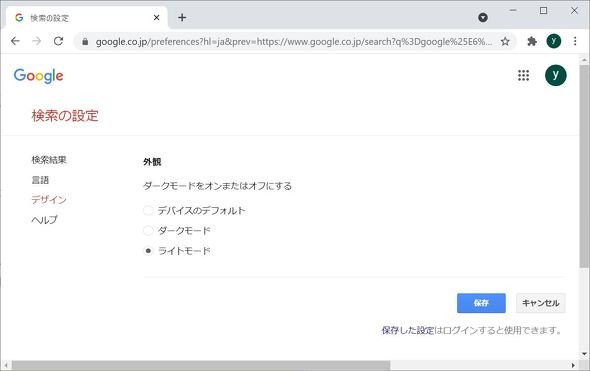590x371 pixels.
Task: Select ダークモード radio option
Action: [x=148, y=230]
